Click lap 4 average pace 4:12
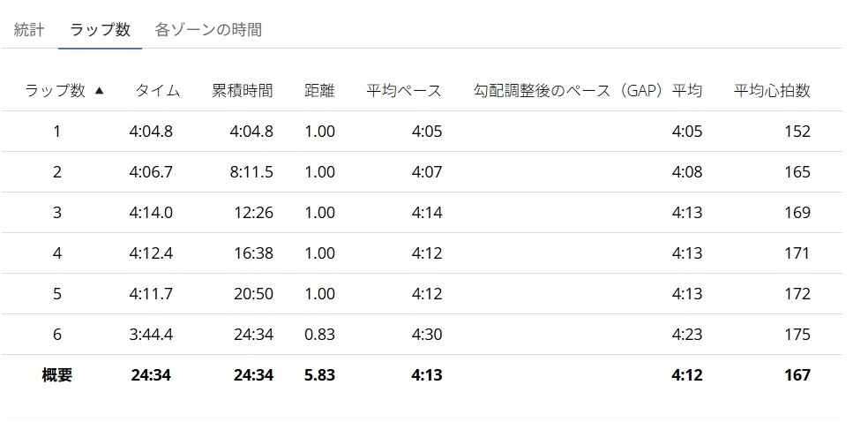868x430 pixels. [x=426, y=253]
